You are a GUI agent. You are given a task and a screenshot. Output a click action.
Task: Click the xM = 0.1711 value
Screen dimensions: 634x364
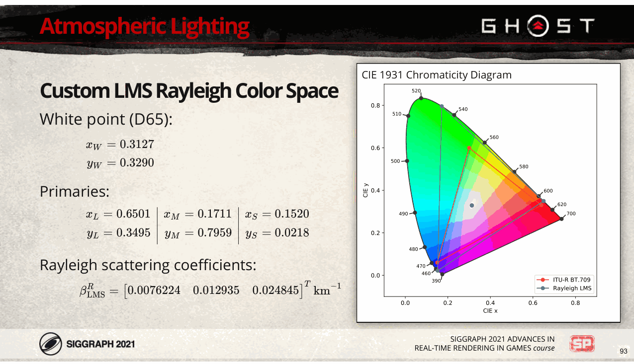[198, 214]
